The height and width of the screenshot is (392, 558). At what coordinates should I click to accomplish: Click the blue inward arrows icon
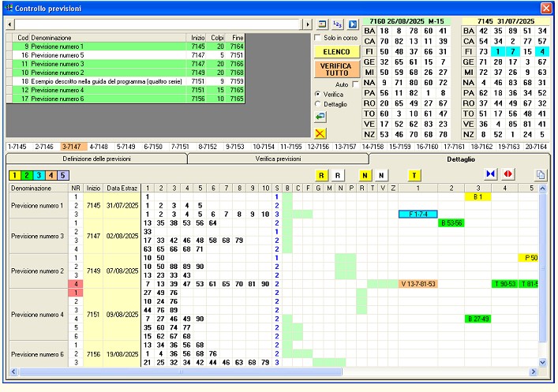(491, 175)
